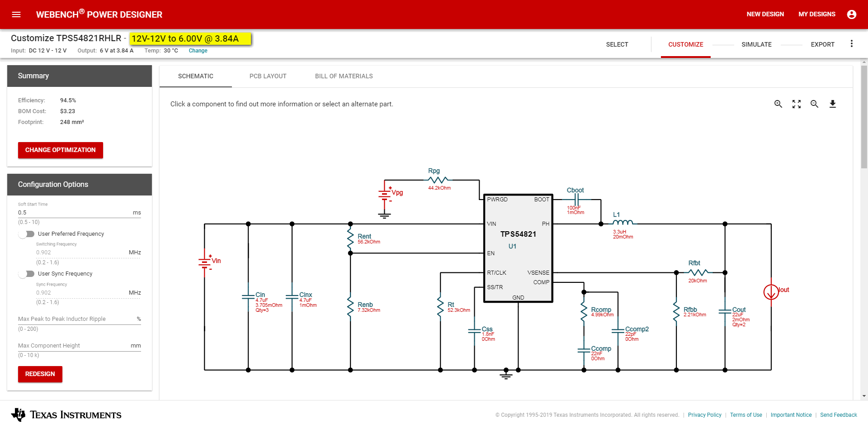This screenshot has height=429, width=868.
Task: Select the Iout load current symbol
Action: tap(771, 292)
